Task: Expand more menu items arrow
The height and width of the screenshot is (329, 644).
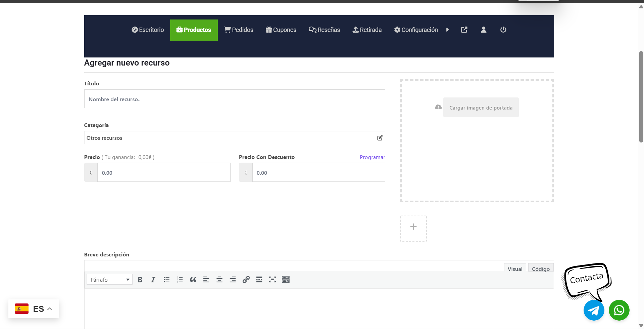Action: pyautogui.click(x=447, y=30)
